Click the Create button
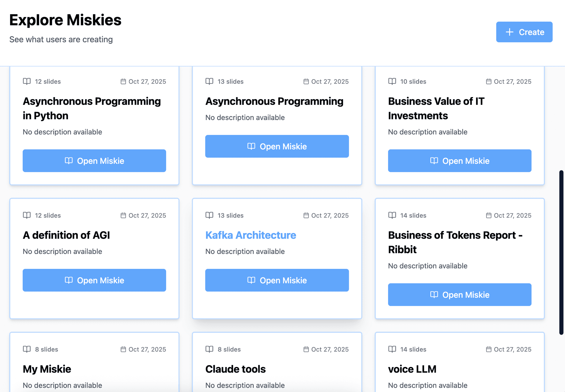The height and width of the screenshot is (392, 565). tap(524, 32)
